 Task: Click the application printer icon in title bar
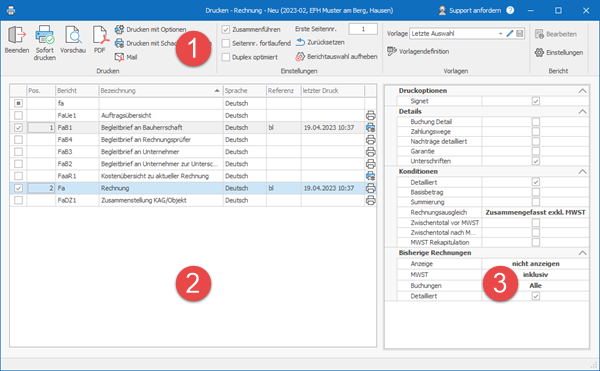point(11,10)
